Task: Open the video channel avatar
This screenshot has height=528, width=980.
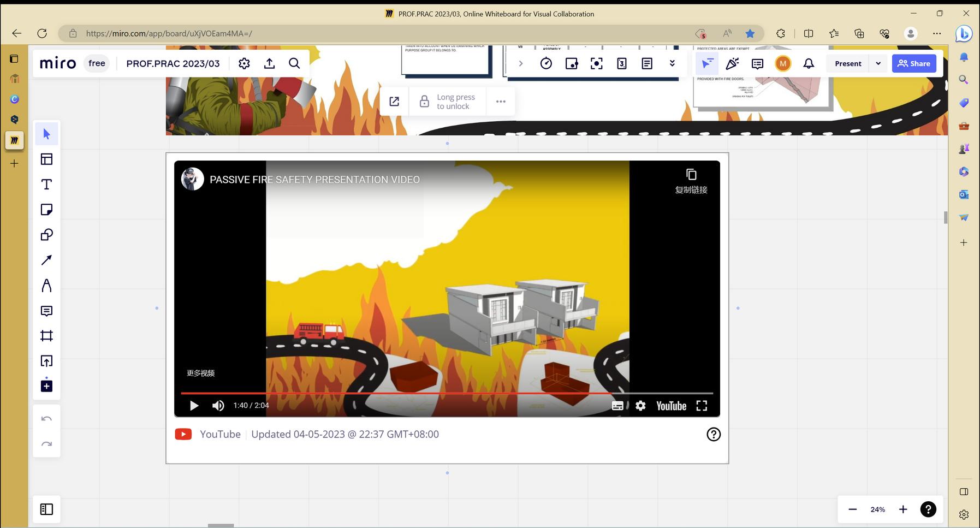Action: pos(193,179)
